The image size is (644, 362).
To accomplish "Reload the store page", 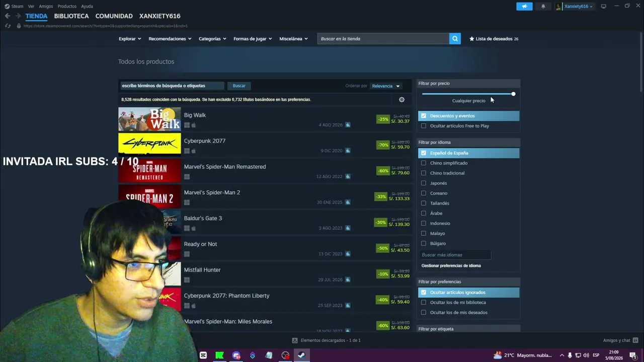I will [x=8, y=26].
